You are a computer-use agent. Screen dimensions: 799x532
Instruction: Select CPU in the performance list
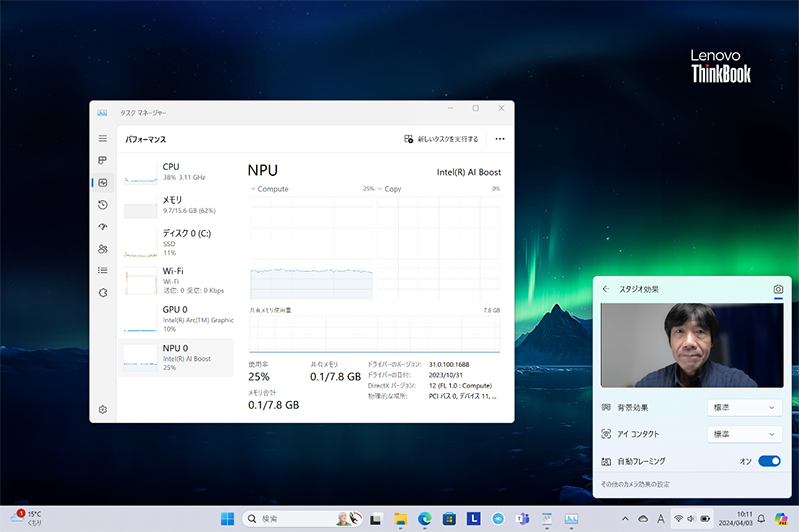coord(176,172)
